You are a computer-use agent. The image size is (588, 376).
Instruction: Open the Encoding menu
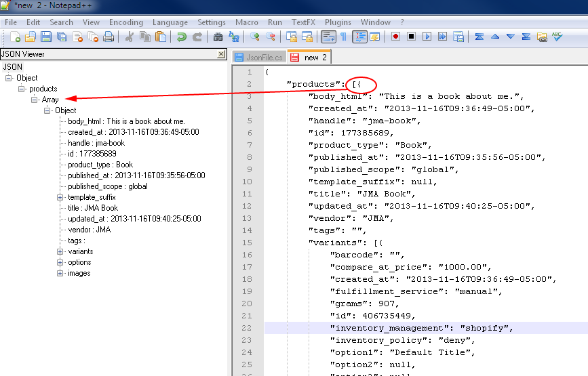(x=126, y=22)
